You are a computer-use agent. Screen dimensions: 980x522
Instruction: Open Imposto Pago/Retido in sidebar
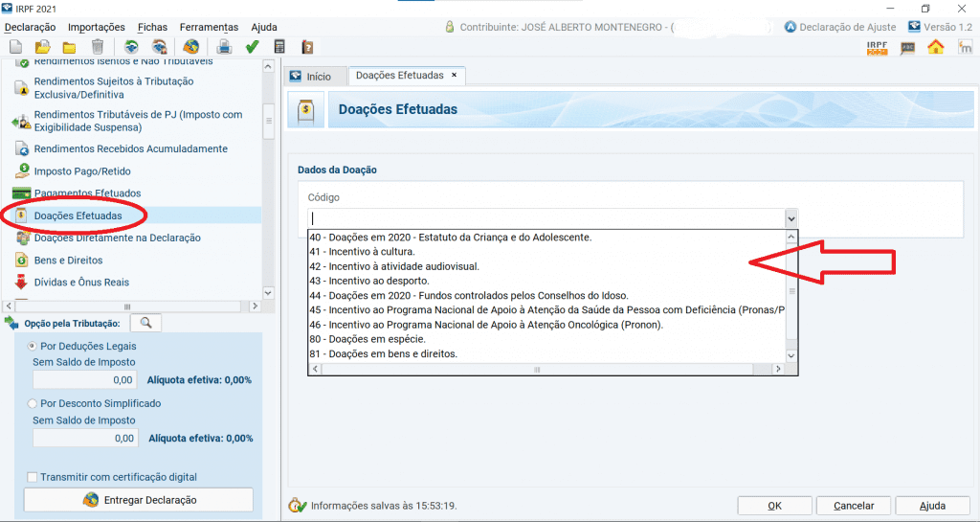tap(73, 170)
